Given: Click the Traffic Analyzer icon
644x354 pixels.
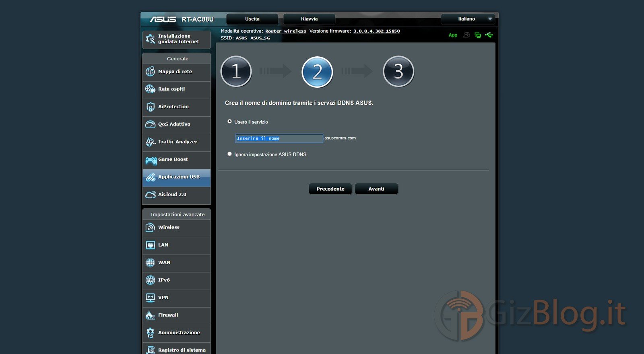Looking at the screenshot, I should point(150,142).
